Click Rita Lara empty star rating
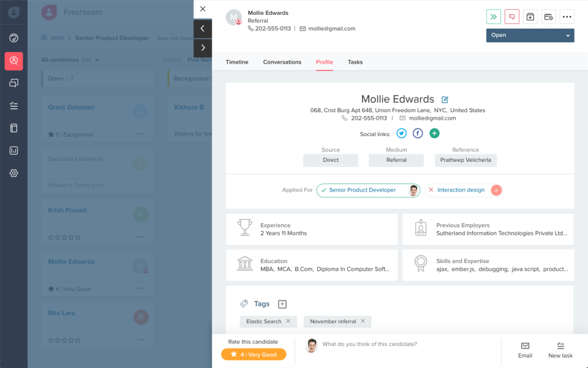Image resolution: width=588 pixels, height=368 pixels. 64,340
